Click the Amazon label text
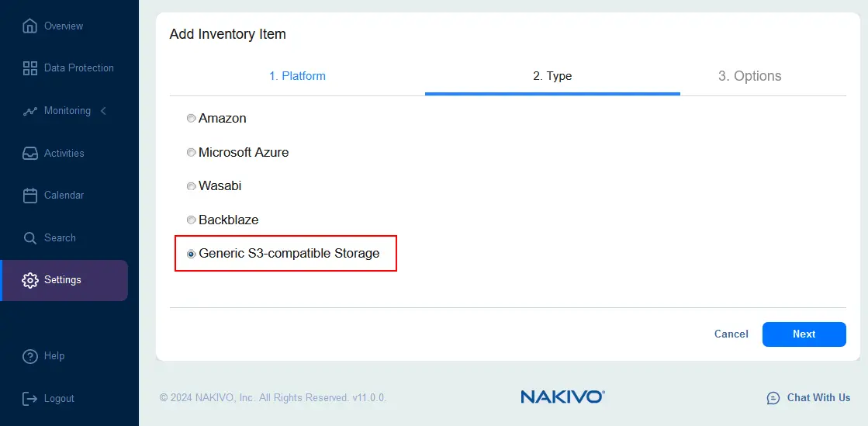Screen dimensions: 868x426 223,118
